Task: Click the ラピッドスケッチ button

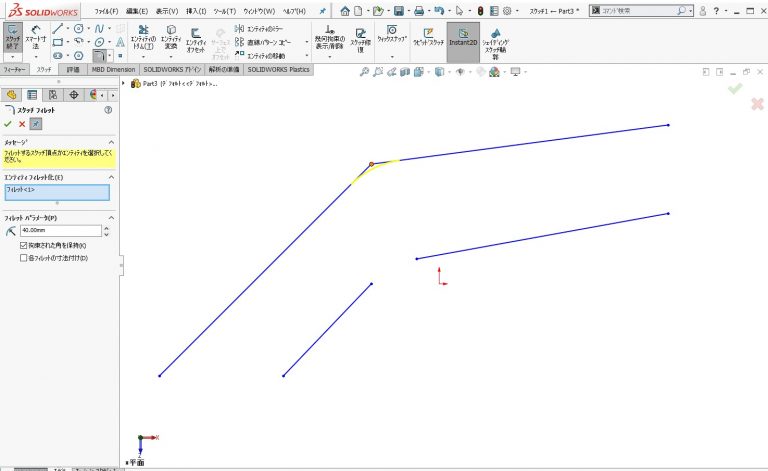Action: (x=429, y=40)
